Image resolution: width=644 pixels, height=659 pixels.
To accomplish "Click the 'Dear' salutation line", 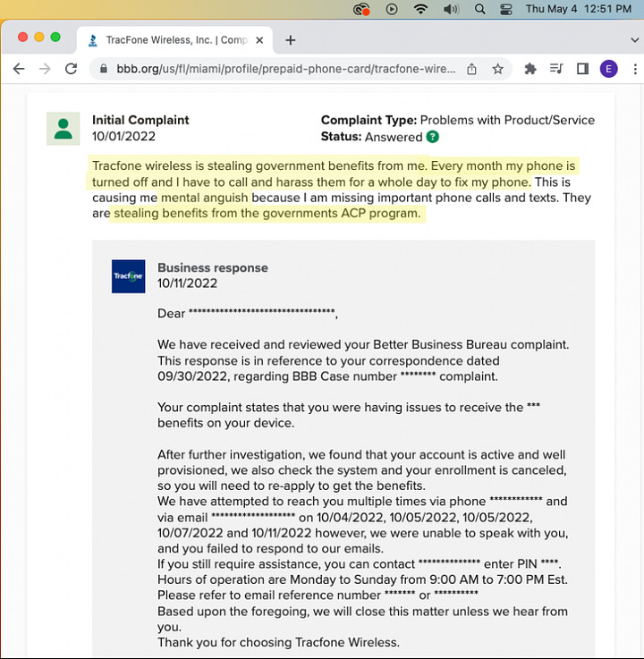I will (248, 313).
